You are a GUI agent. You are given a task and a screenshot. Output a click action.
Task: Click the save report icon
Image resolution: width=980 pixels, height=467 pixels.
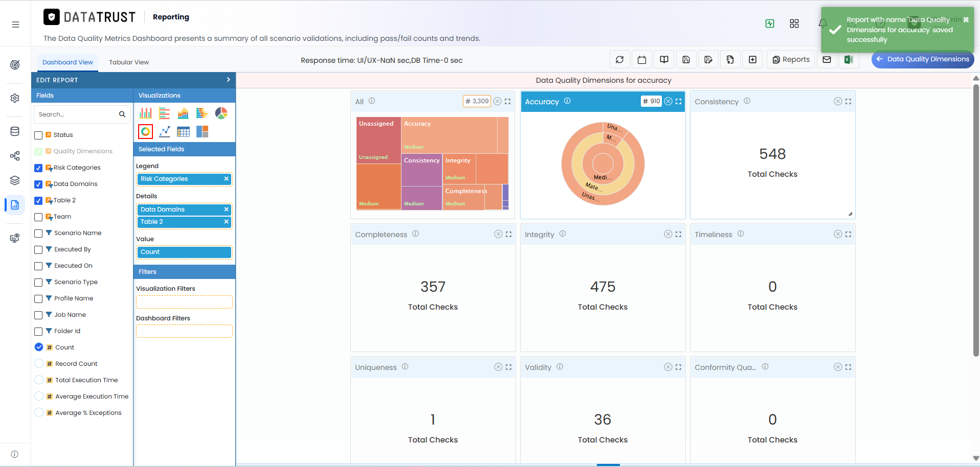[686, 60]
